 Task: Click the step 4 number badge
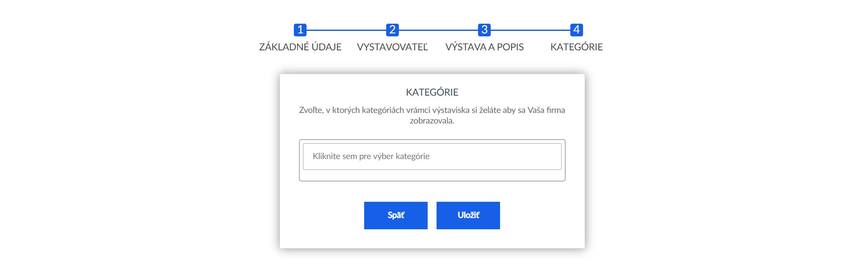tap(577, 30)
